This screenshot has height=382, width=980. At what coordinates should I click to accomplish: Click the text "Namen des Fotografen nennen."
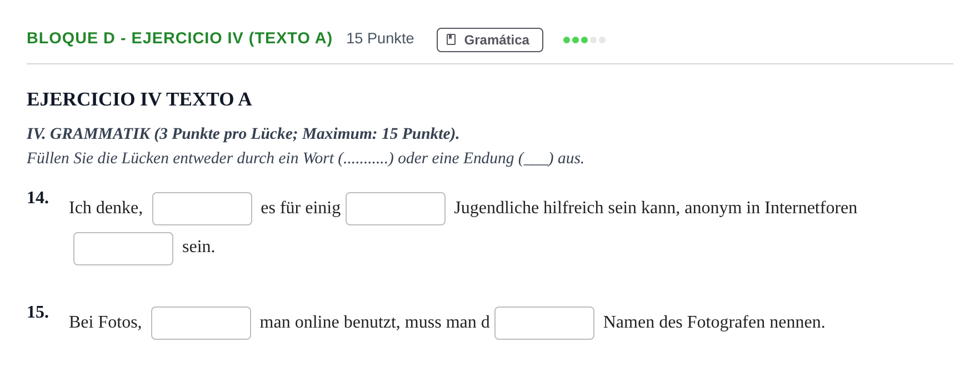714,322
